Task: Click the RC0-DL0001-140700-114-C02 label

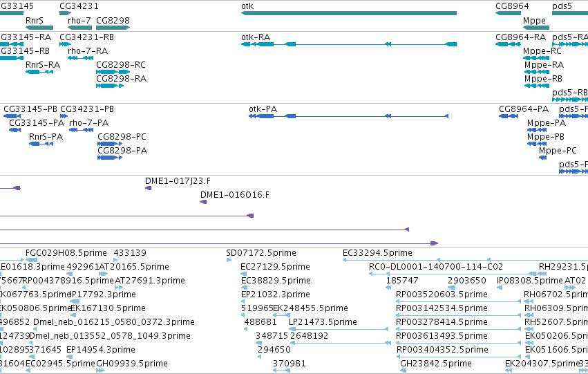Action: tap(436, 267)
